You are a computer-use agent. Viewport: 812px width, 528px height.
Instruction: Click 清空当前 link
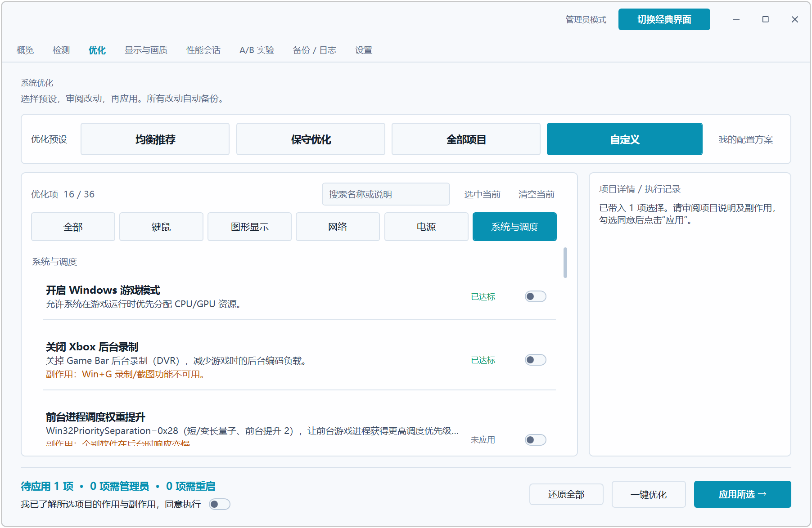pyautogui.click(x=537, y=194)
